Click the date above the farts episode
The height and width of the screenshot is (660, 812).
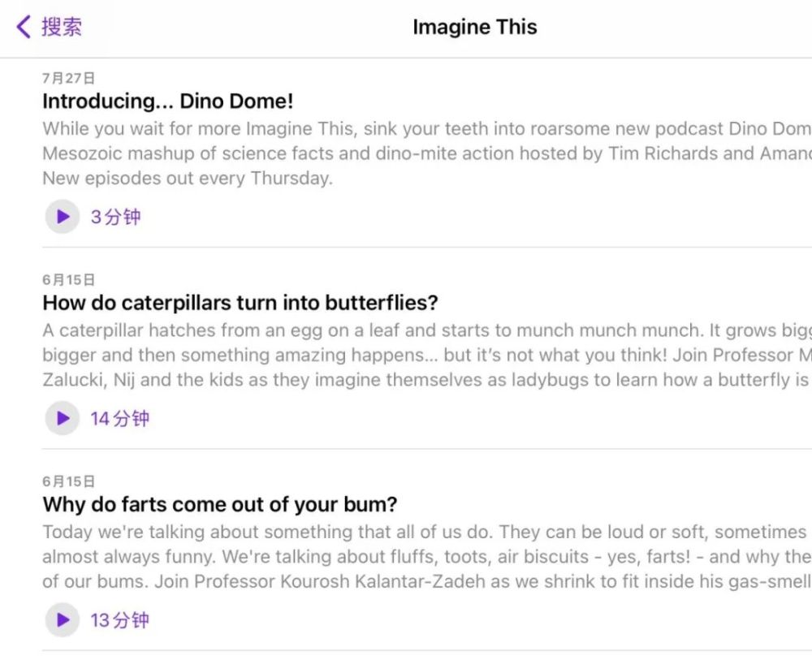coord(68,481)
